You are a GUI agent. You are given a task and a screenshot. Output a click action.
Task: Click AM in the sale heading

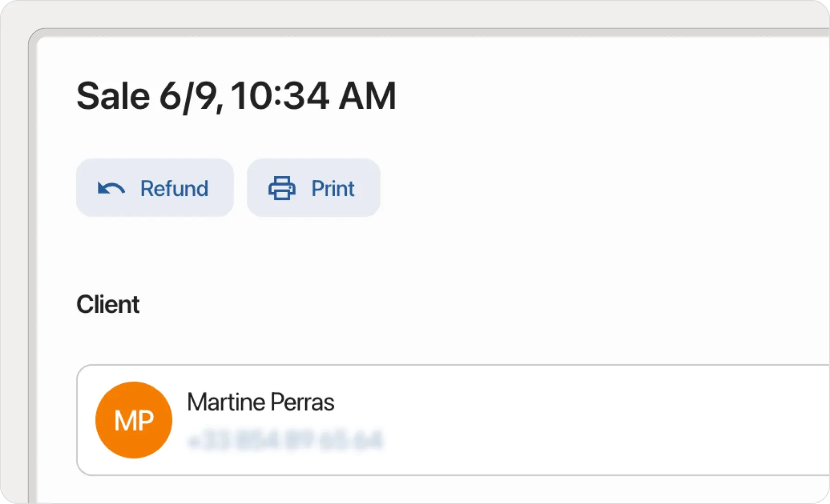pos(367,96)
